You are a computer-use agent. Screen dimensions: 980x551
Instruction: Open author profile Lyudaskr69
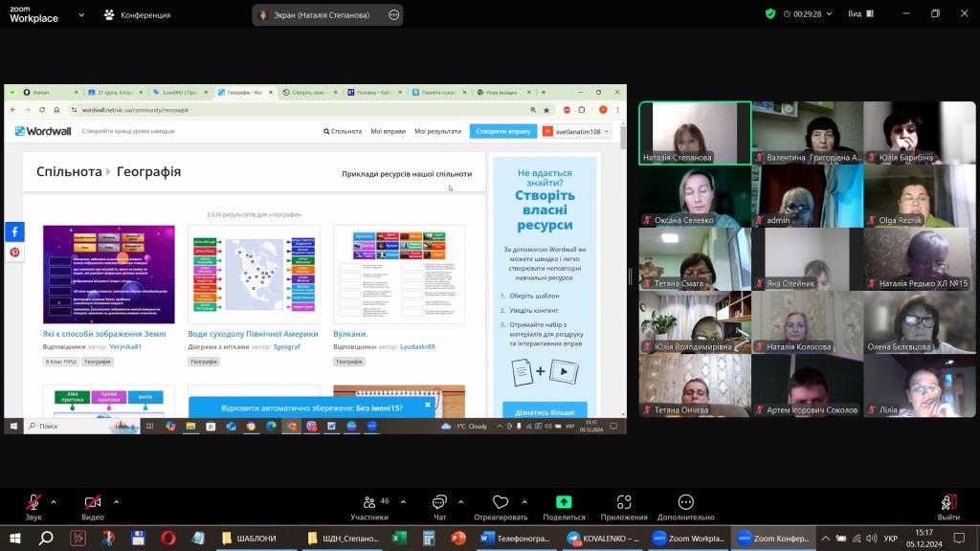(417, 346)
